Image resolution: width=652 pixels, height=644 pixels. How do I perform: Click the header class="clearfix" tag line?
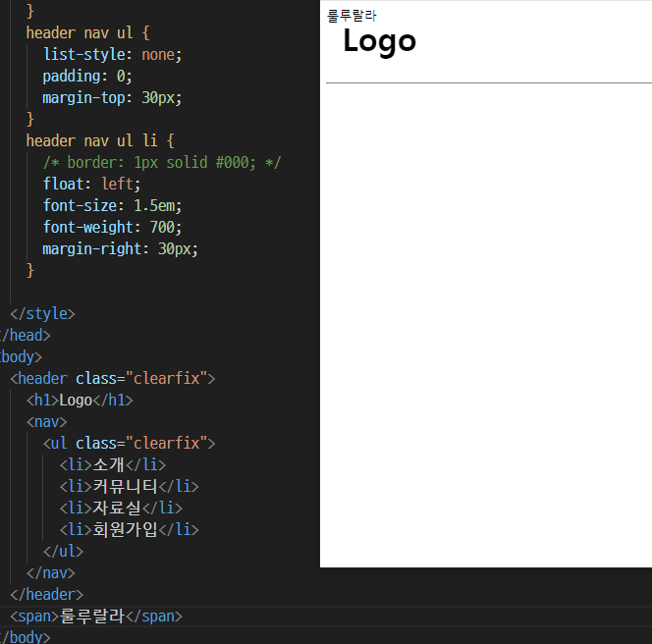pyautogui.click(x=113, y=378)
